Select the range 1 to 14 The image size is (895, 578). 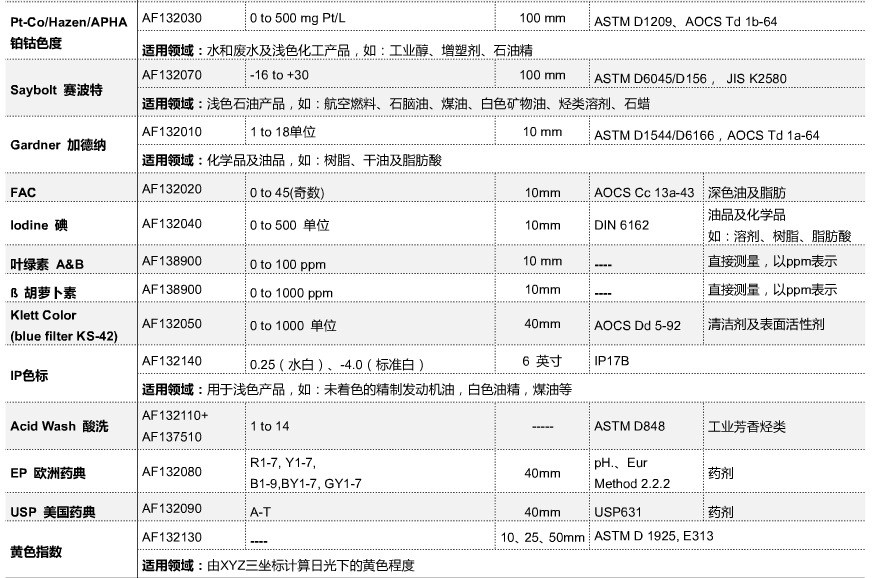click(269, 426)
